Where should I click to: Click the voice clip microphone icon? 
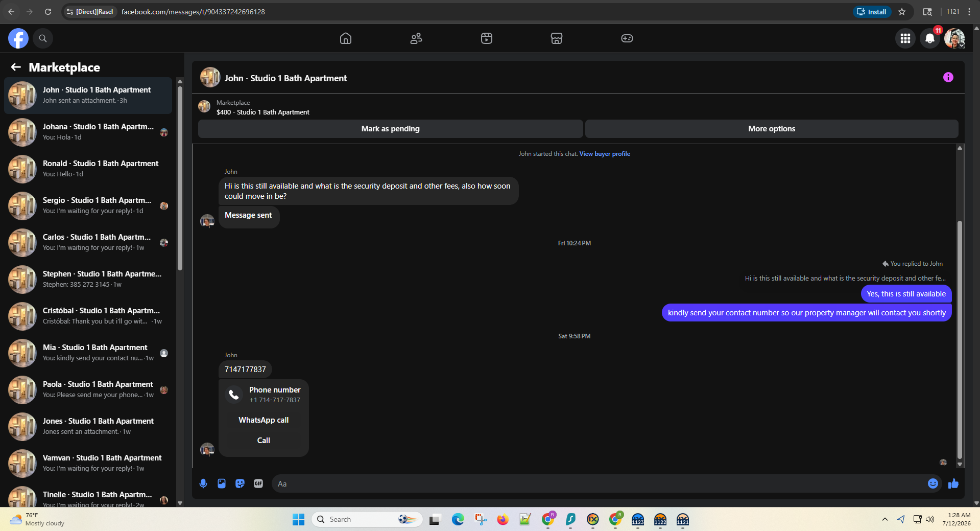203,483
